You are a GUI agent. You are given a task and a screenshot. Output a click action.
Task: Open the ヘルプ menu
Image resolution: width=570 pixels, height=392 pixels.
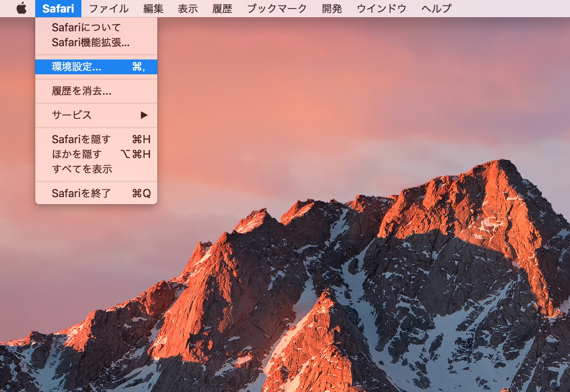tap(436, 8)
